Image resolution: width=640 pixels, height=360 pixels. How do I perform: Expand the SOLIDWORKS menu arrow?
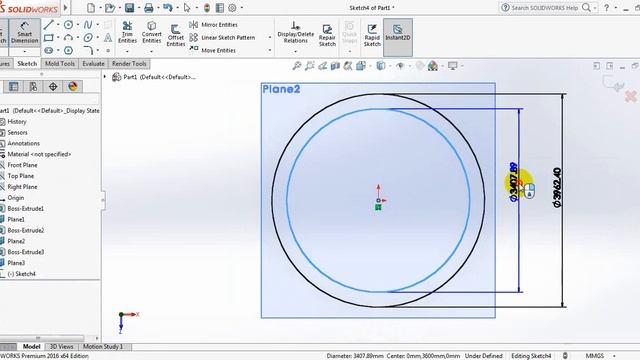65,8
